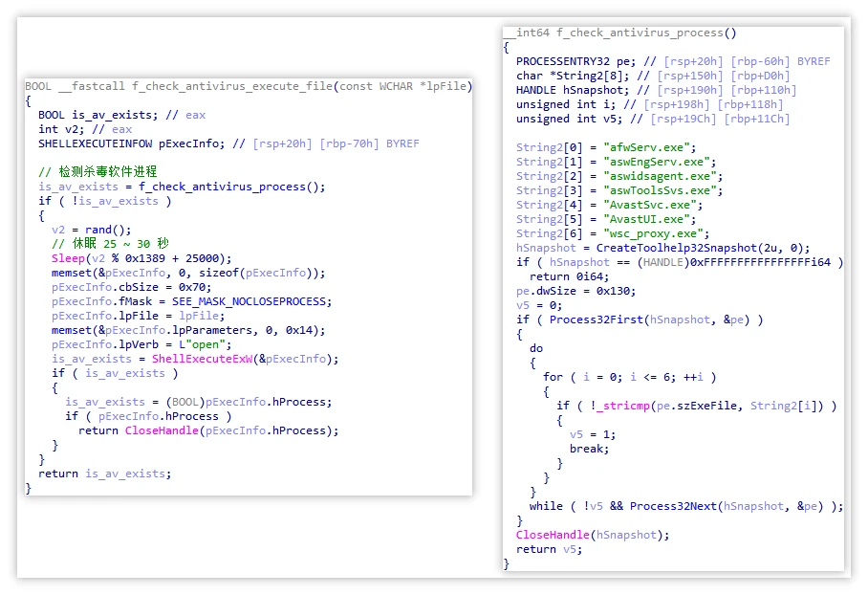Click the memset lpParameters line
This screenshot has height=595, width=868.
coord(188,330)
